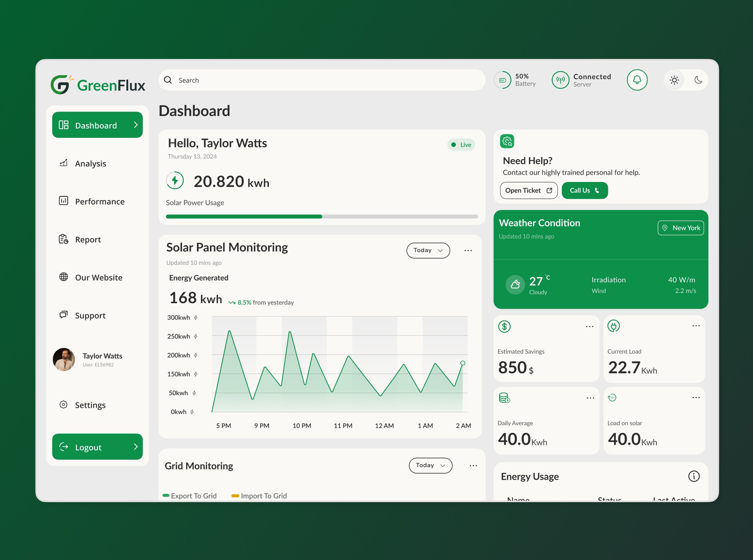Click the battery status icon

point(502,80)
